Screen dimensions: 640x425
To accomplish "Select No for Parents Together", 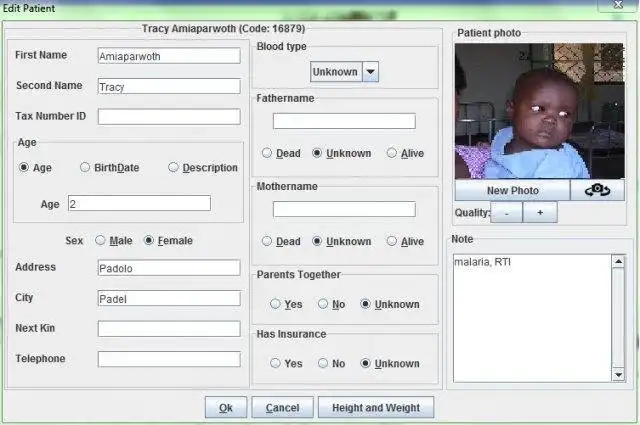I will pos(323,304).
